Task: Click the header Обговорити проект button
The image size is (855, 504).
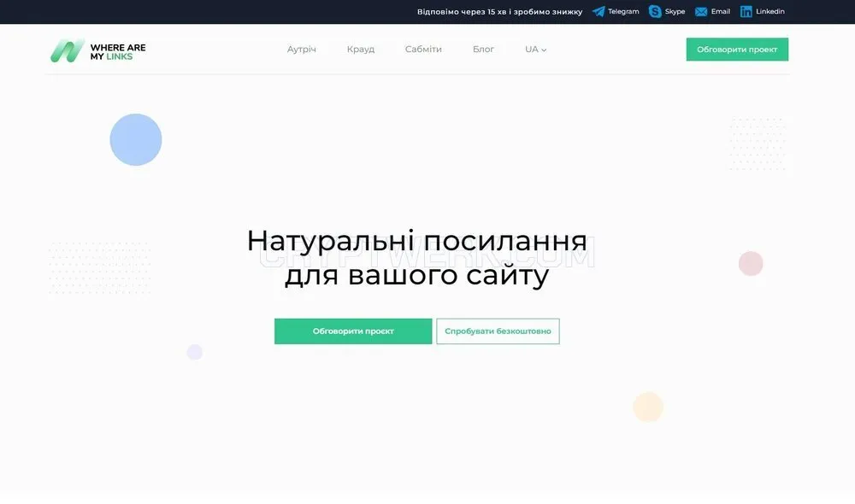Action: point(737,50)
